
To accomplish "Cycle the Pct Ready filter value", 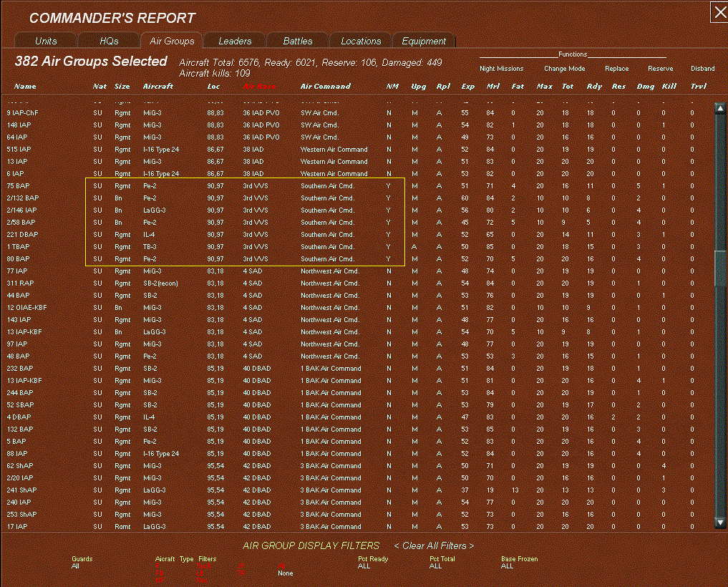I will click(364, 566).
